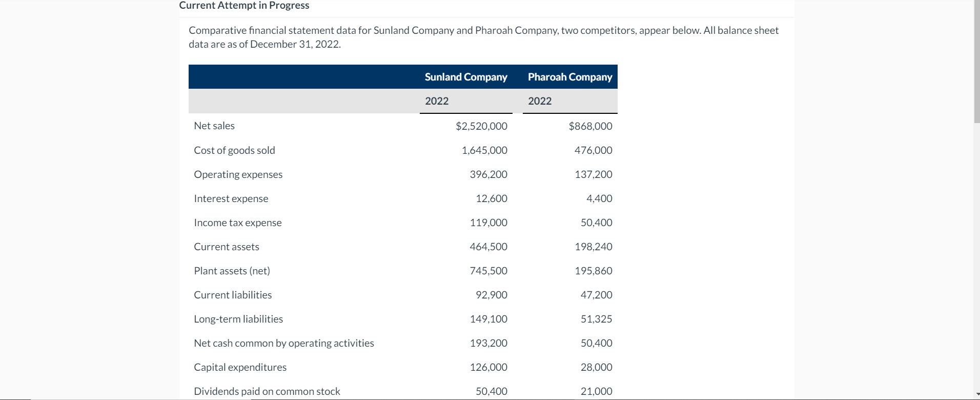Select the Current assets row label

226,247
